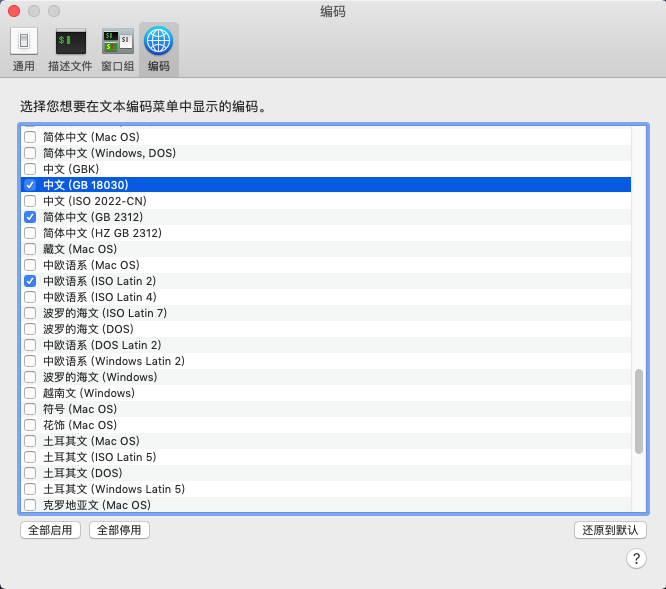Tick the 中欧语系 (ISO Latin 4) checkbox
Viewport: 666px width, 589px height.
pyautogui.click(x=30, y=297)
